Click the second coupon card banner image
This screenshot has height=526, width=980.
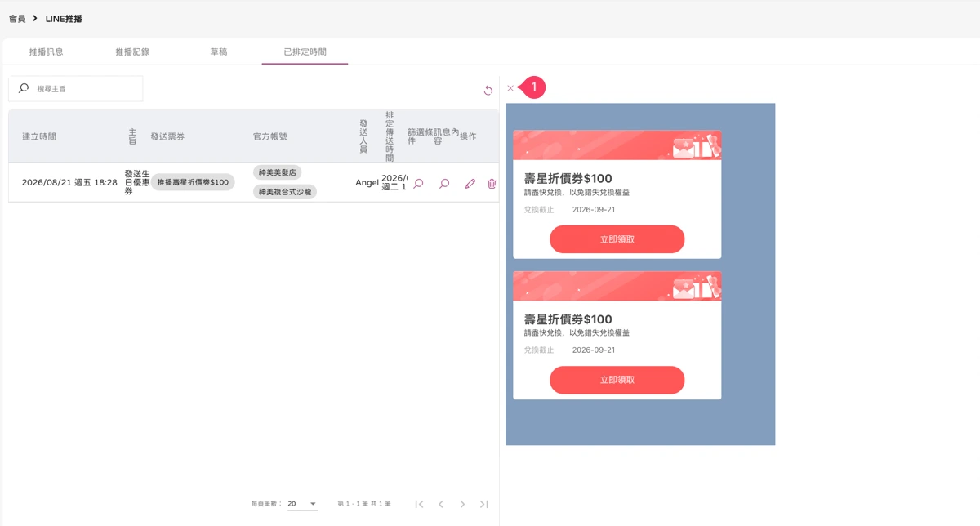[x=617, y=286]
